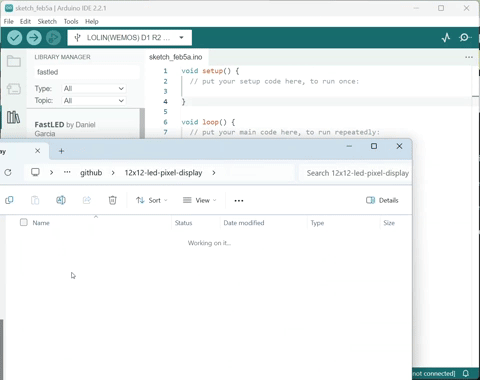
Task: Select the Library Manager books icon
Action: point(13,117)
